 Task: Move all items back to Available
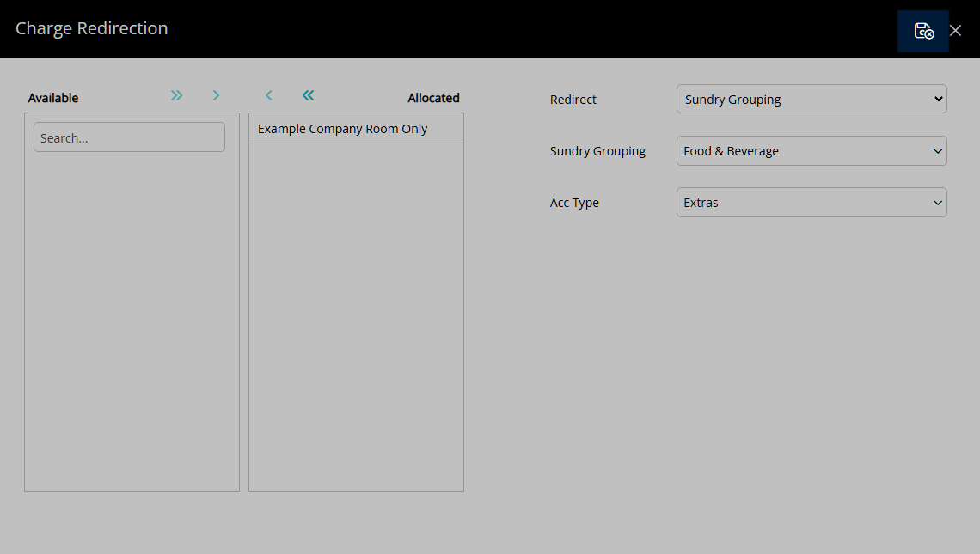click(x=308, y=95)
